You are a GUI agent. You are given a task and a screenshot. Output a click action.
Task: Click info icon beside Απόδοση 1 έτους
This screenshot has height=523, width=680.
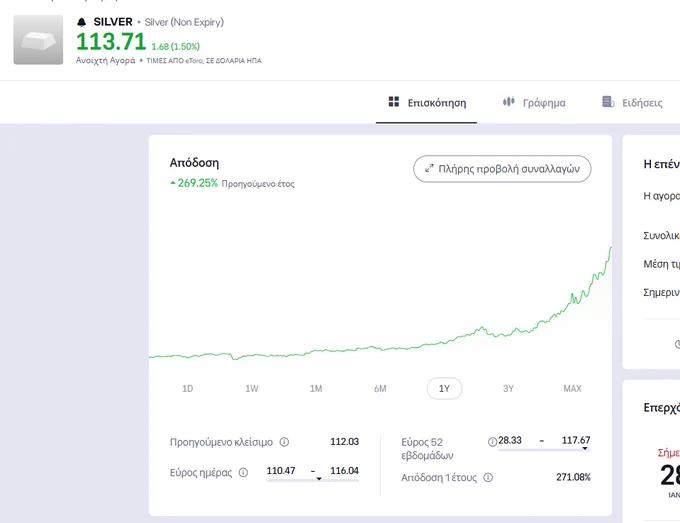(488, 477)
